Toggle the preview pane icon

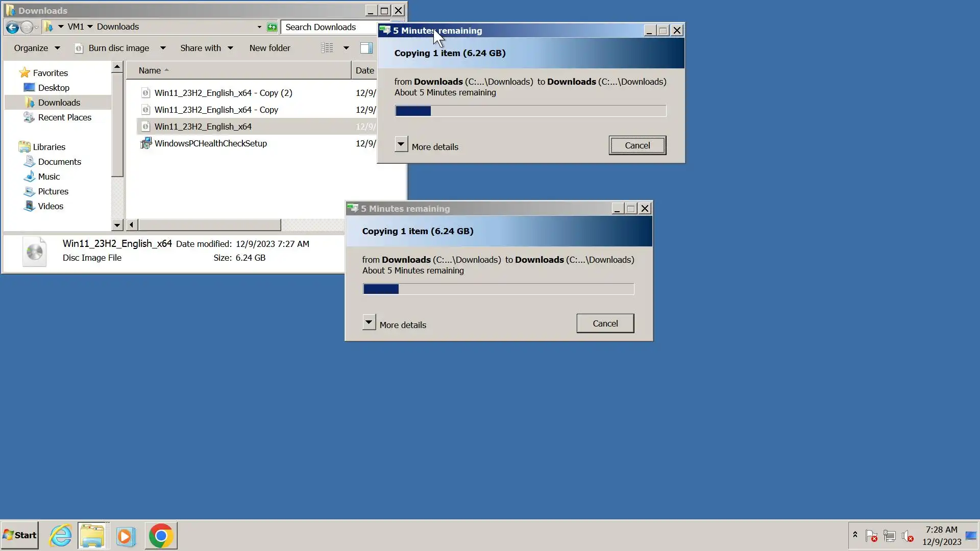point(366,48)
